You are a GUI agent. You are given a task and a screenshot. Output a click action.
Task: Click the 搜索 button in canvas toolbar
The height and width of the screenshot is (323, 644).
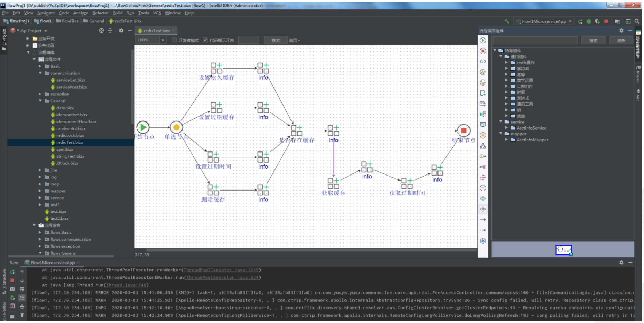pos(276,40)
